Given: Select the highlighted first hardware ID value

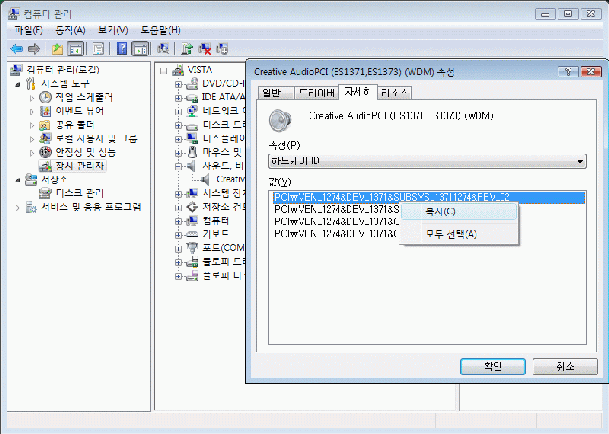Looking at the screenshot, I should pyautogui.click(x=429, y=197).
